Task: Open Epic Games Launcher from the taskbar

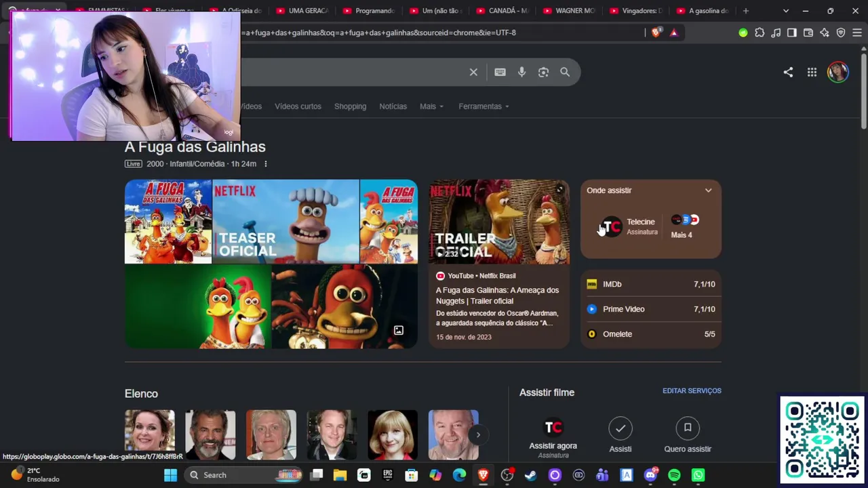Action: (x=388, y=475)
